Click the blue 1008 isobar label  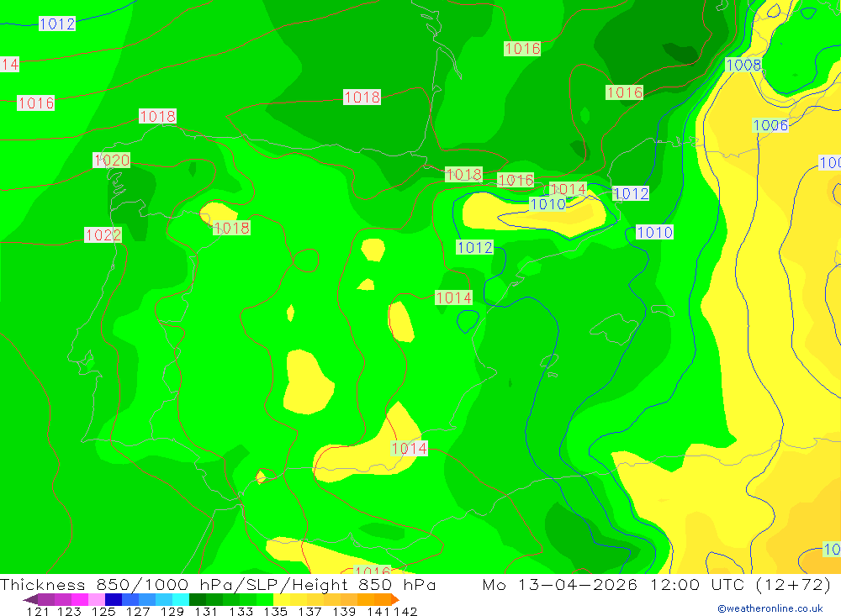pos(743,65)
